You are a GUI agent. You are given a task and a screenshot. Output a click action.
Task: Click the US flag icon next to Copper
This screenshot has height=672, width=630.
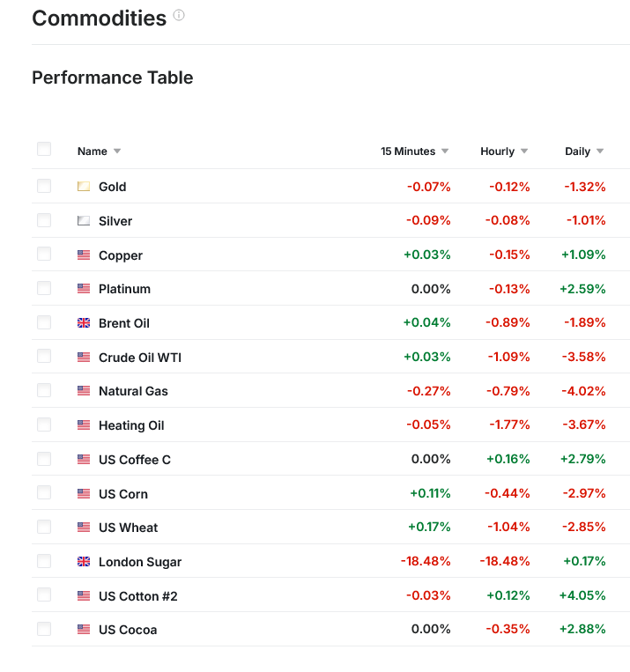pos(84,255)
